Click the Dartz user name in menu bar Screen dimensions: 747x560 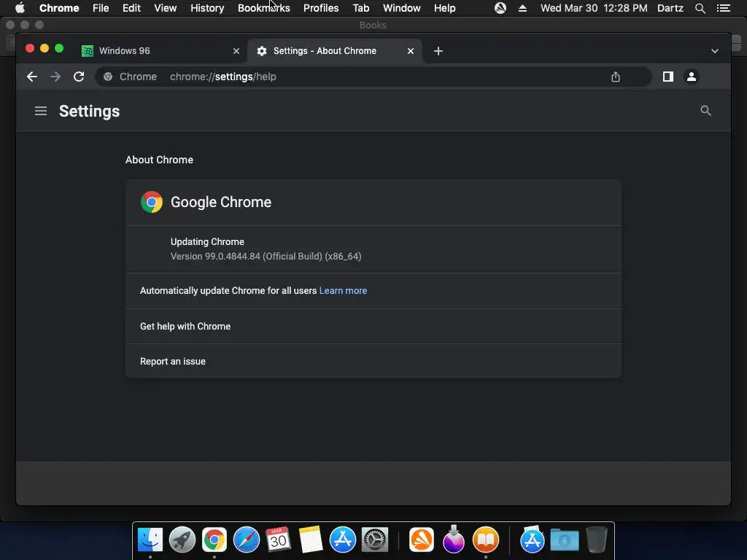pos(670,8)
